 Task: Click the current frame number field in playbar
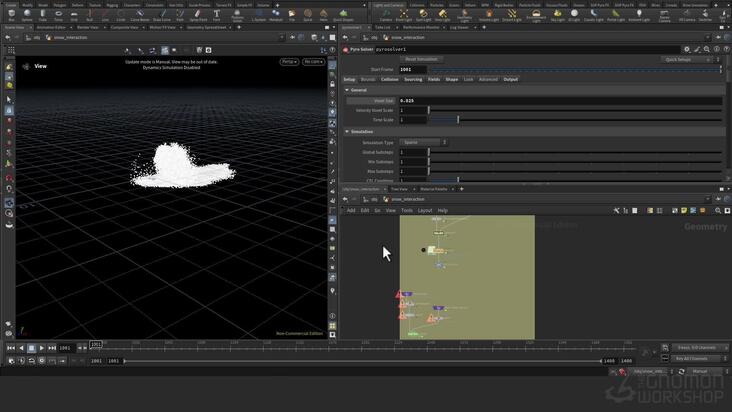(x=66, y=348)
